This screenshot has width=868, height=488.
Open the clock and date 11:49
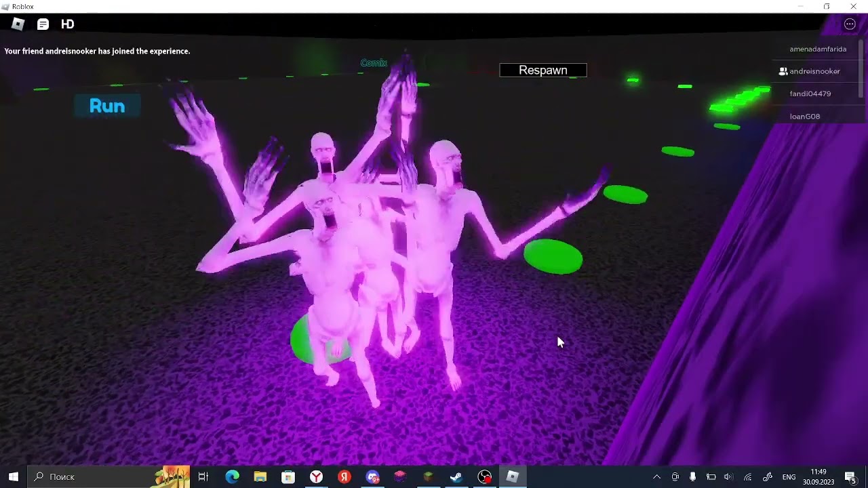(x=818, y=477)
